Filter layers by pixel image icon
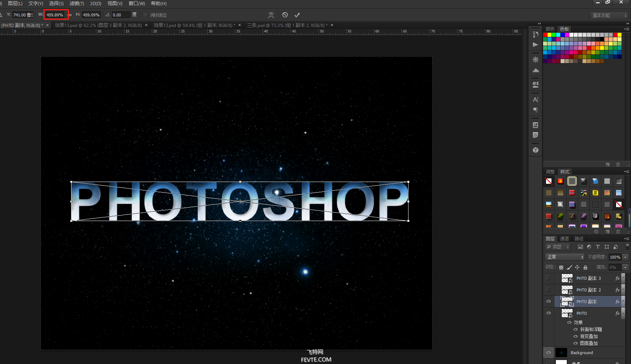Viewport: 631px width, 364px height. click(x=580, y=247)
